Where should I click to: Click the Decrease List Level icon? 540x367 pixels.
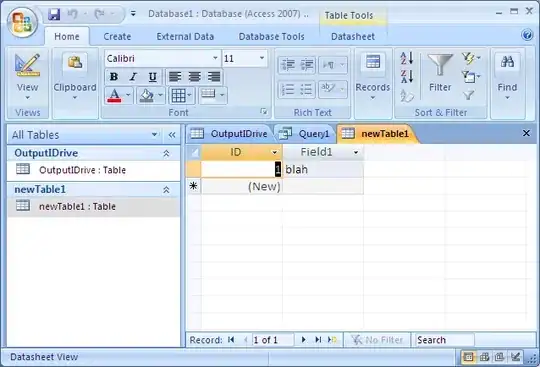[288, 65]
